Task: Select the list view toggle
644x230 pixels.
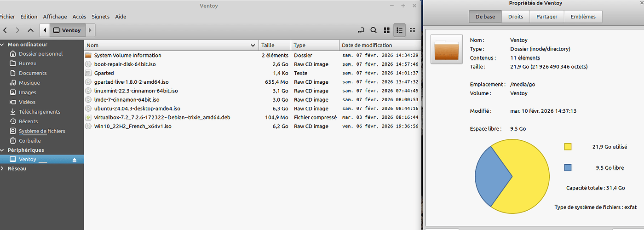Action: click(400, 30)
